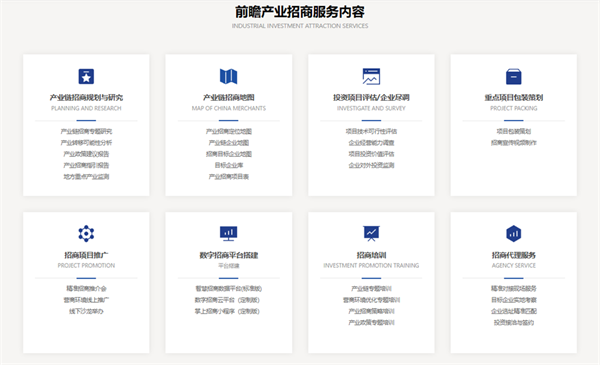Select 营商环境线上推广 item
Screen dimensions: 600x365
[86, 300]
